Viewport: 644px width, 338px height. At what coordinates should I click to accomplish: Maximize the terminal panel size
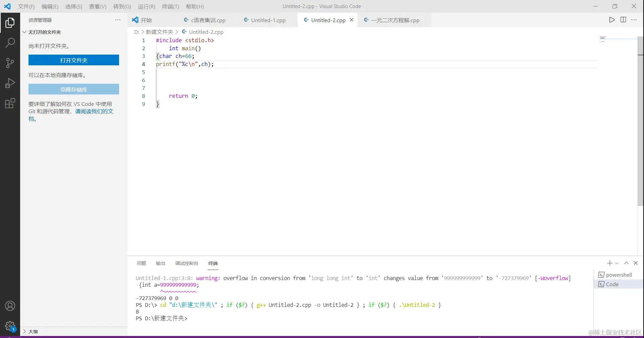pyautogui.click(x=626, y=263)
